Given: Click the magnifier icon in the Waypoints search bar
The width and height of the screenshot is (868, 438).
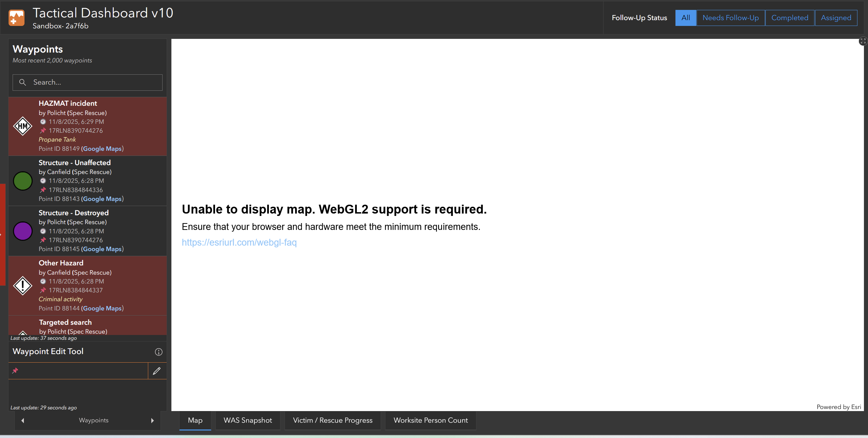Looking at the screenshot, I should (22, 82).
